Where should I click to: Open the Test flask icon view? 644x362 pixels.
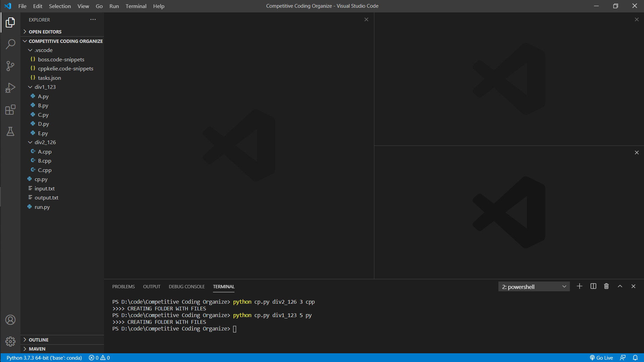(x=10, y=131)
